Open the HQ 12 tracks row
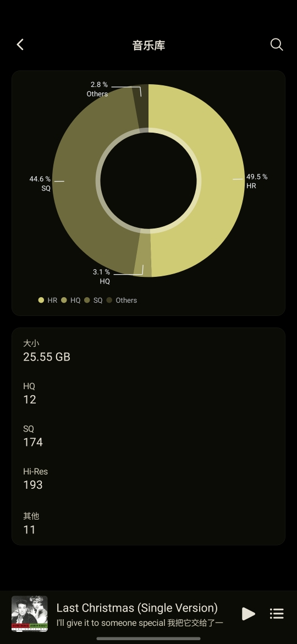297x644 pixels. (148, 393)
